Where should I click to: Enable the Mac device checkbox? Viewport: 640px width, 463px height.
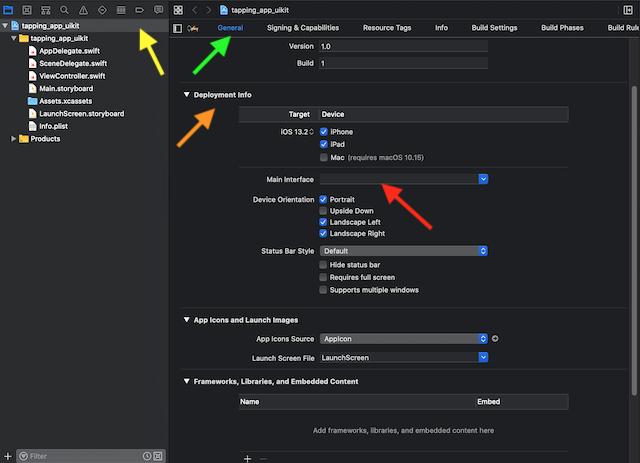(324, 158)
